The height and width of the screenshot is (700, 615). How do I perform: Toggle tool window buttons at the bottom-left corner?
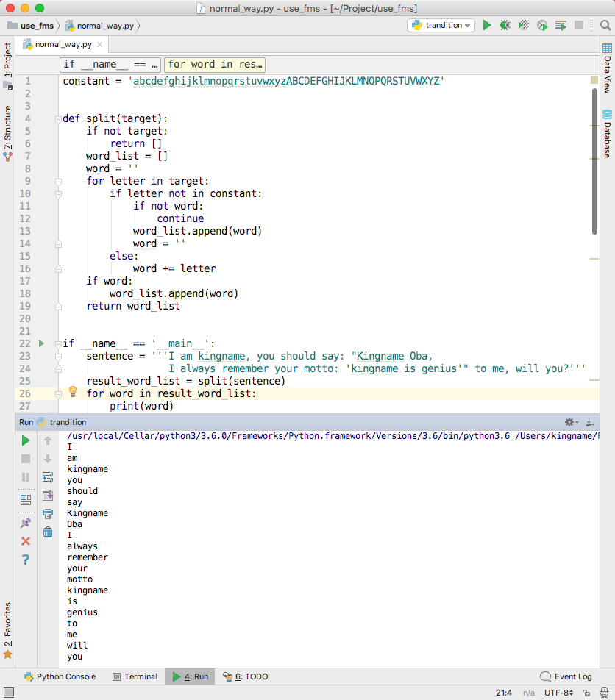pyautogui.click(x=9, y=693)
